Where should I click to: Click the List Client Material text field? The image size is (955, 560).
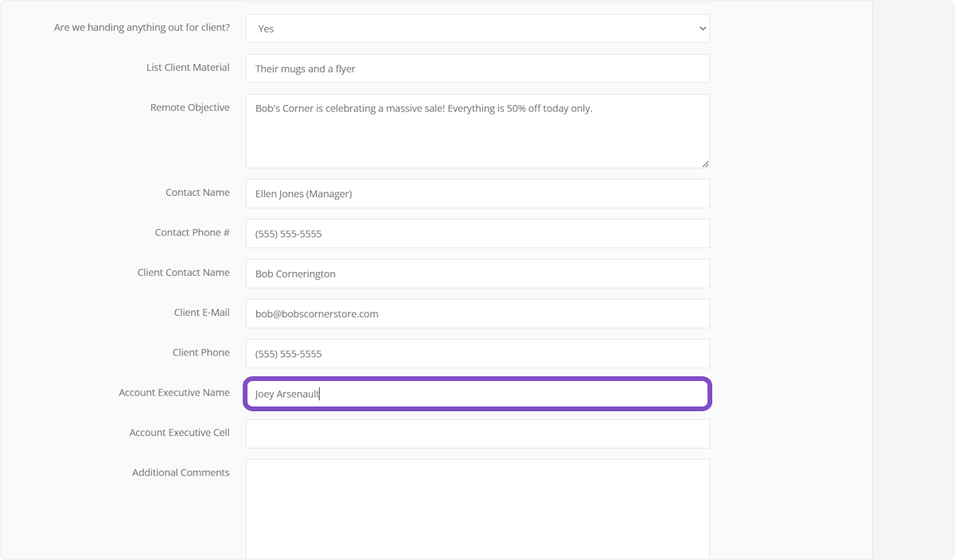[x=477, y=68]
